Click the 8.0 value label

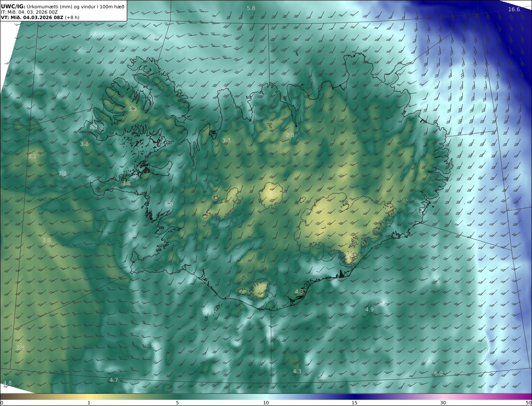169,205
